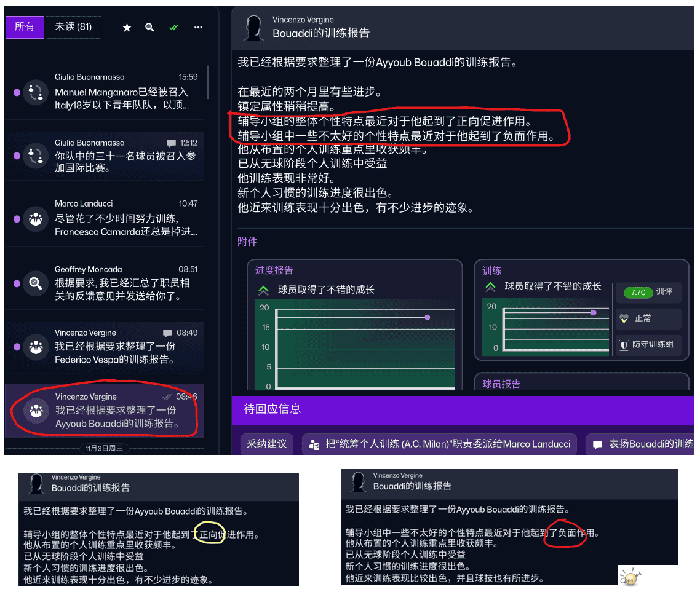Click the icon beside the 12:12 Giulia Buonamassa message
The width and height of the screenshot is (700, 592).
click(36, 156)
